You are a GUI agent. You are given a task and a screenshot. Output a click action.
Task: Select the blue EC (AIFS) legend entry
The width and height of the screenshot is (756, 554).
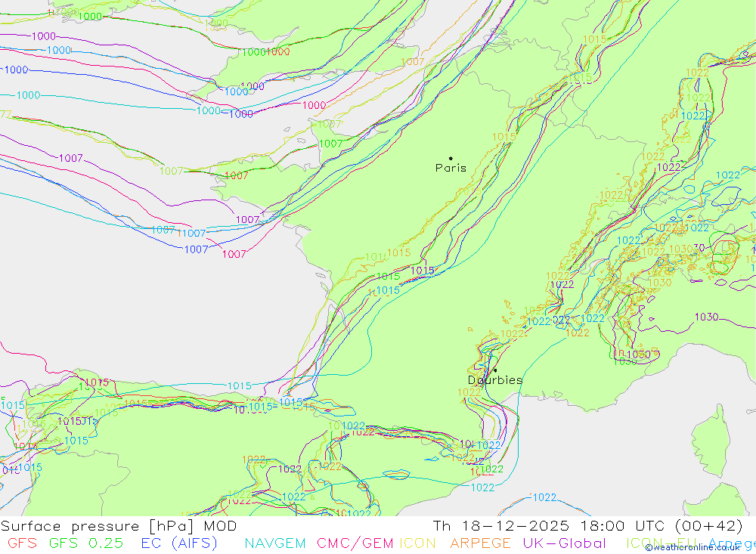click(179, 543)
